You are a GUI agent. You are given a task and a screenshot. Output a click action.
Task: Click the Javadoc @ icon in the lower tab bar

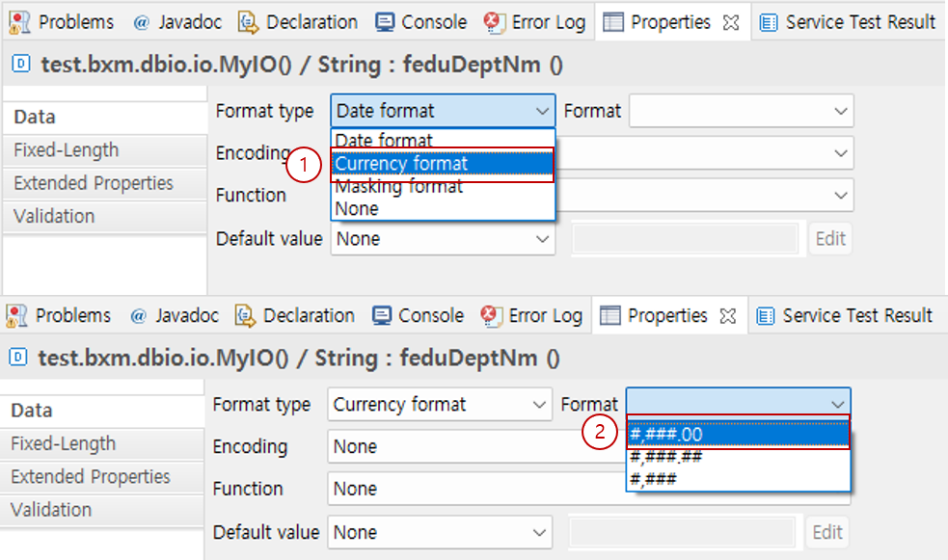pos(138,316)
